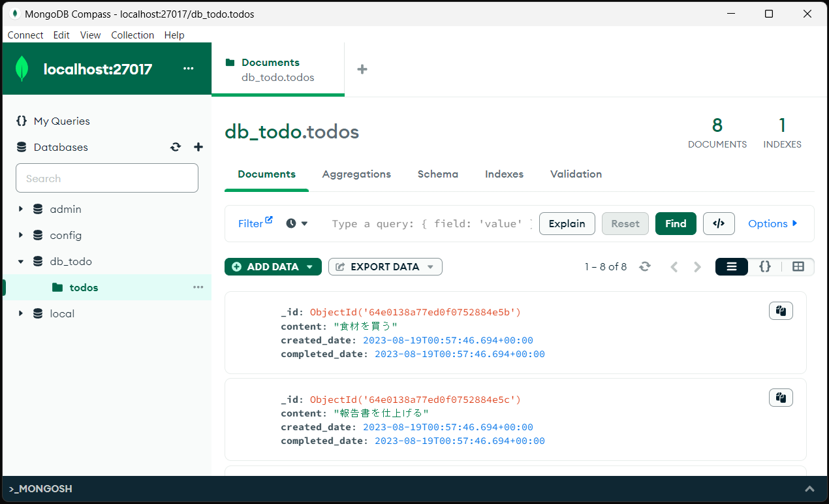Click the 1 INDEXES count
The width and height of the screenshot is (829, 504).
pos(782,133)
